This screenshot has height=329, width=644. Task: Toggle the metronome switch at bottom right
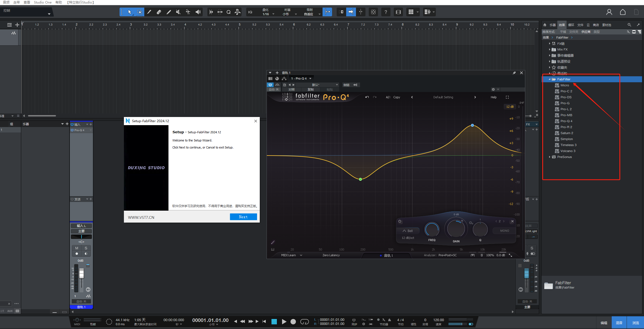click(471, 324)
